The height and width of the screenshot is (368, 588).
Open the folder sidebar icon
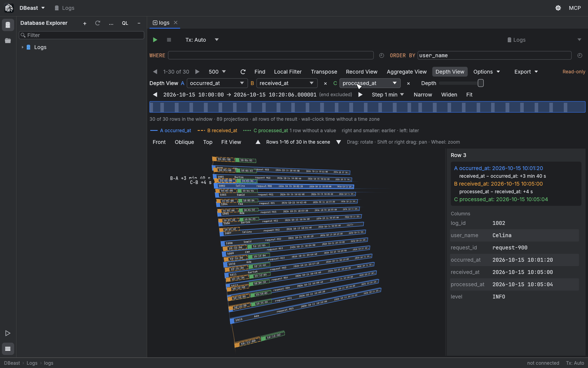[8, 41]
